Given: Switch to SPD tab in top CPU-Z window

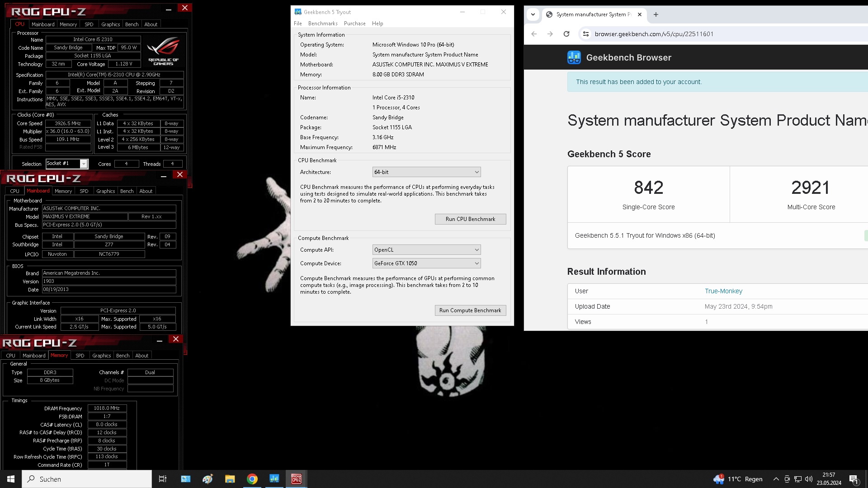Looking at the screenshot, I should [89, 24].
